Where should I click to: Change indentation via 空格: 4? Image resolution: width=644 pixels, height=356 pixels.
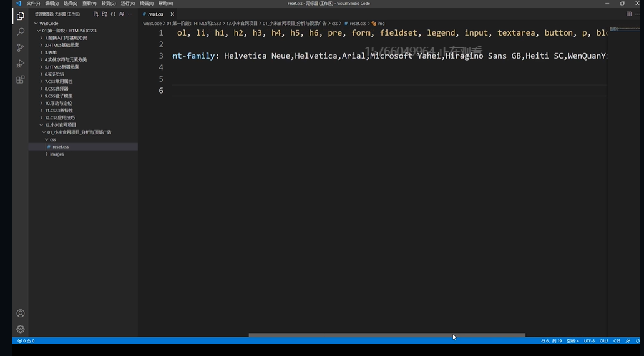point(572,341)
